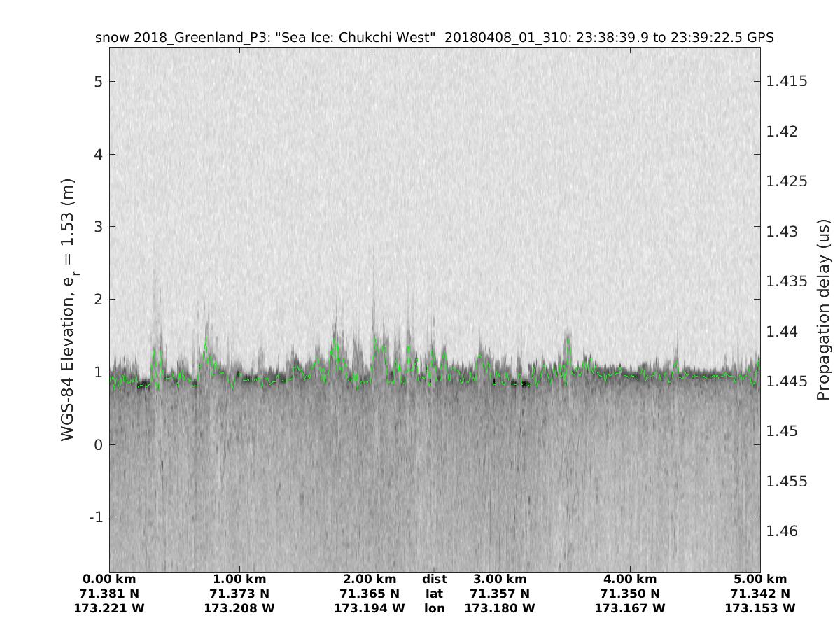840x630 pixels.
Task: Click the plot title text at top
Action: point(434,38)
